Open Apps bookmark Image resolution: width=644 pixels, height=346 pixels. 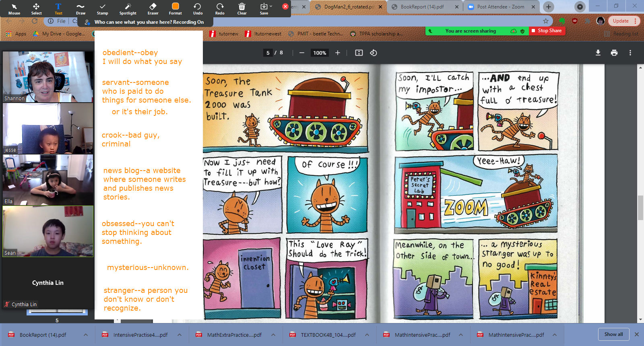coord(16,34)
